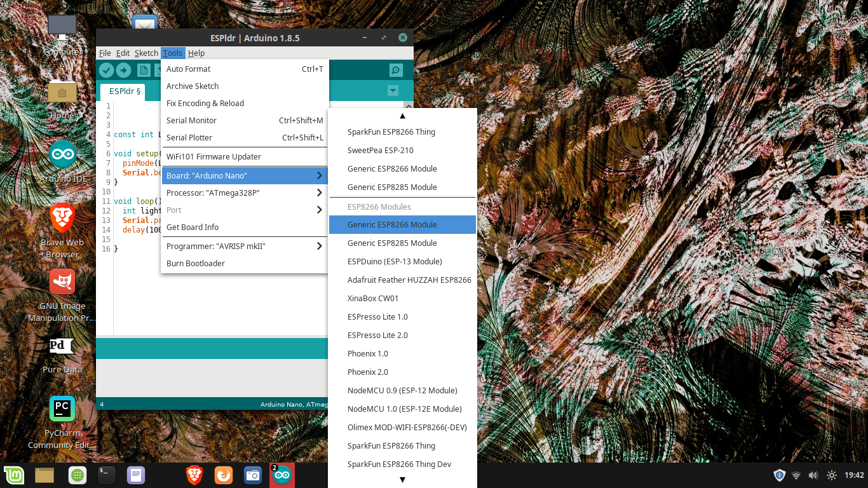Select NodeMCU 1.0 (ESP-12E Module) board
This screenshot has width=868, height=488.
pos(402,409)
